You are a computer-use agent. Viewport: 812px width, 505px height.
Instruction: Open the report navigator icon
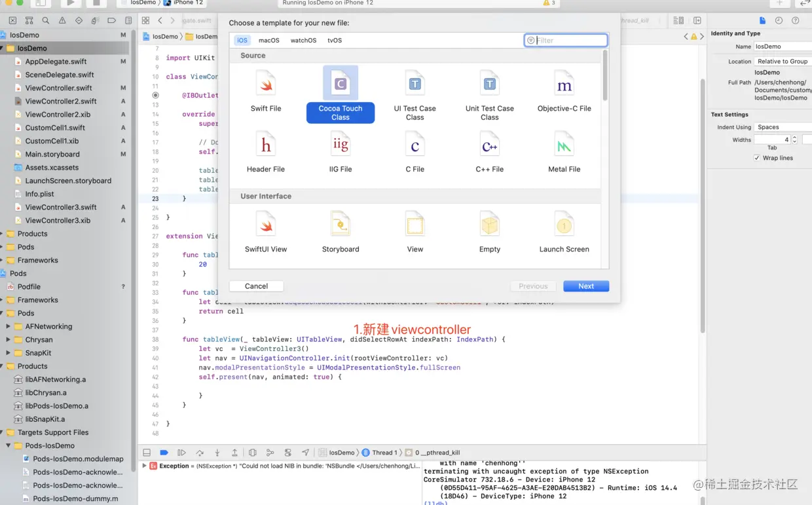tap(128, 20)
